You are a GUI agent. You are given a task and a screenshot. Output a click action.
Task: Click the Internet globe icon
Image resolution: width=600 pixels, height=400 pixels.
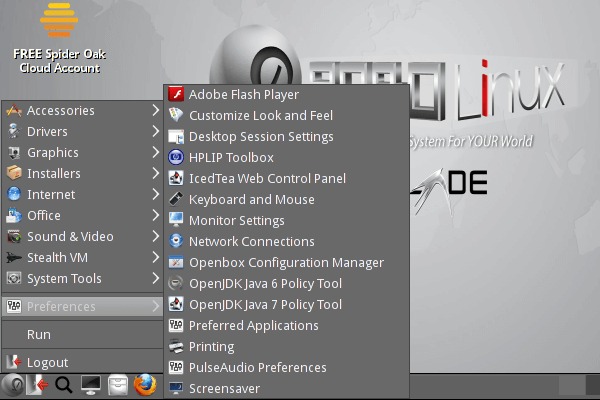[x=14, y=194]
